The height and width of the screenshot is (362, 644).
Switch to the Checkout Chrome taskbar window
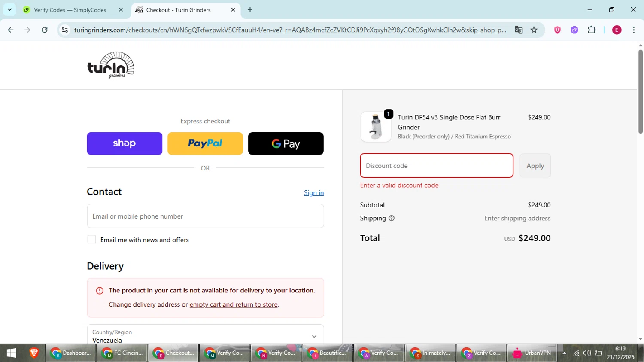pos(173,353)
